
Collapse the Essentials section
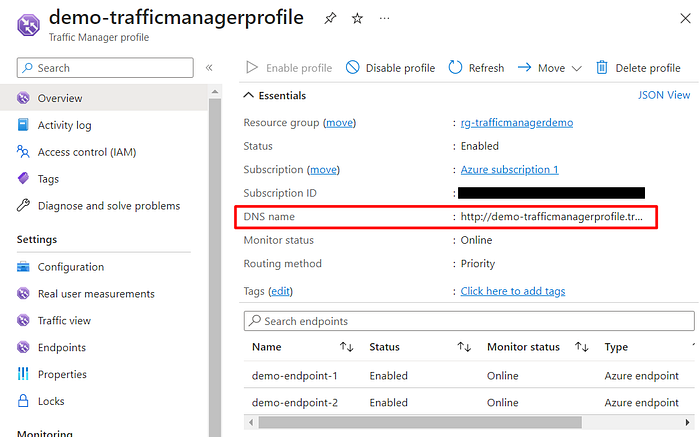click(275, 96)
